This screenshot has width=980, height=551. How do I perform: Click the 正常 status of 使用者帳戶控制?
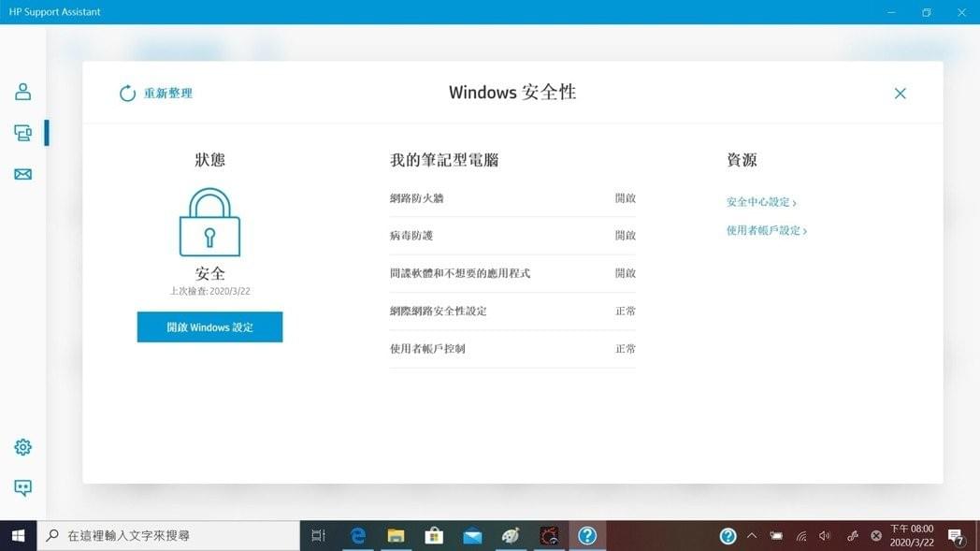pyautogui.click(x=626, y=349)
